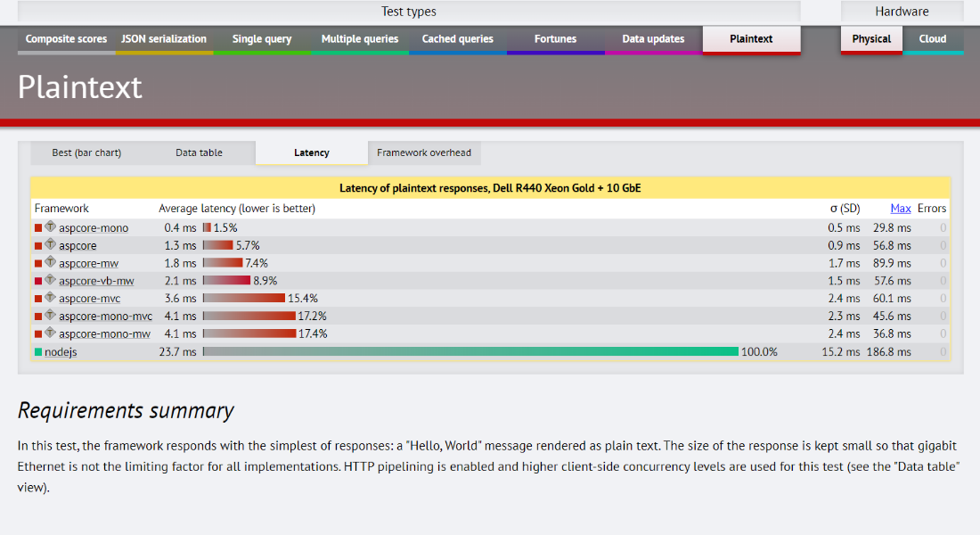Click the color square beside aspcore-mono-mw

pos(38,334)
